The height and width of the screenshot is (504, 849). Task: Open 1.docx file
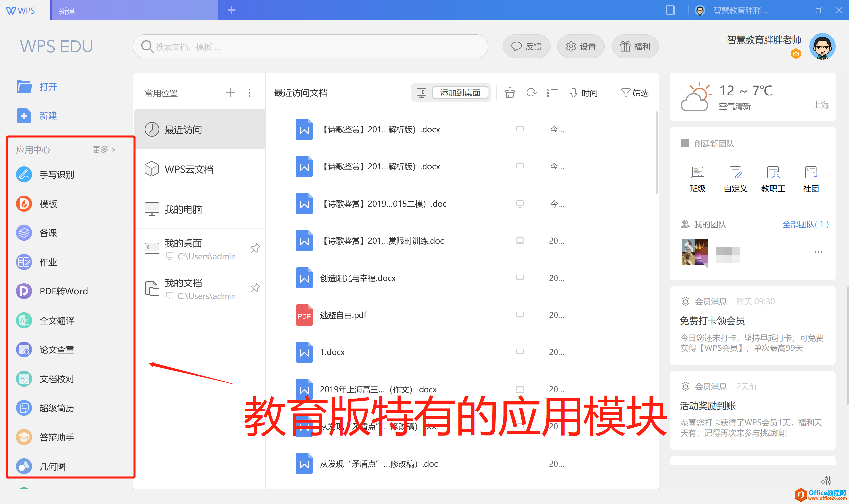coord(332,352)
